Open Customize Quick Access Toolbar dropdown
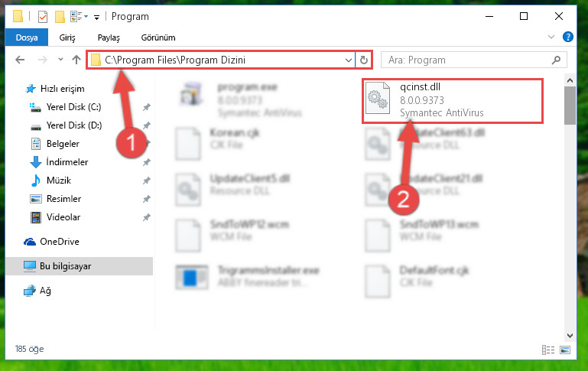This screenshot has height=371, width=588. click(x=97, y=18)
